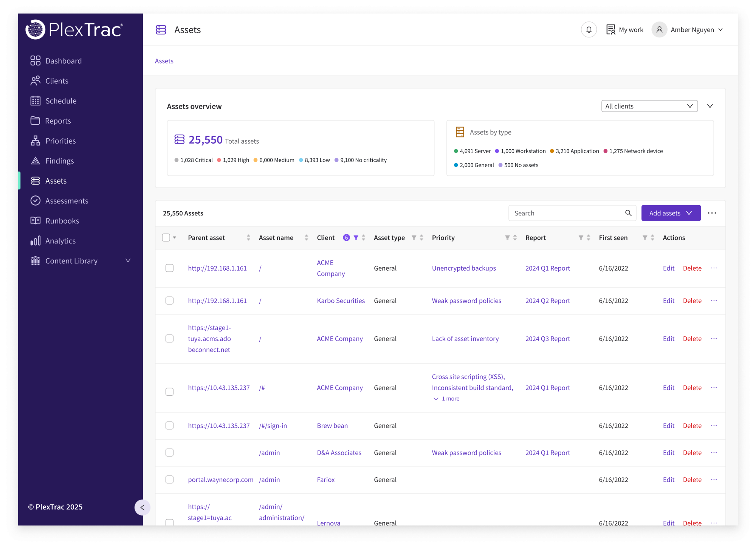This screenshot has width=756, height=548.
Task: Open row menu for Karbo Securities asset
Action: point(714,300)
